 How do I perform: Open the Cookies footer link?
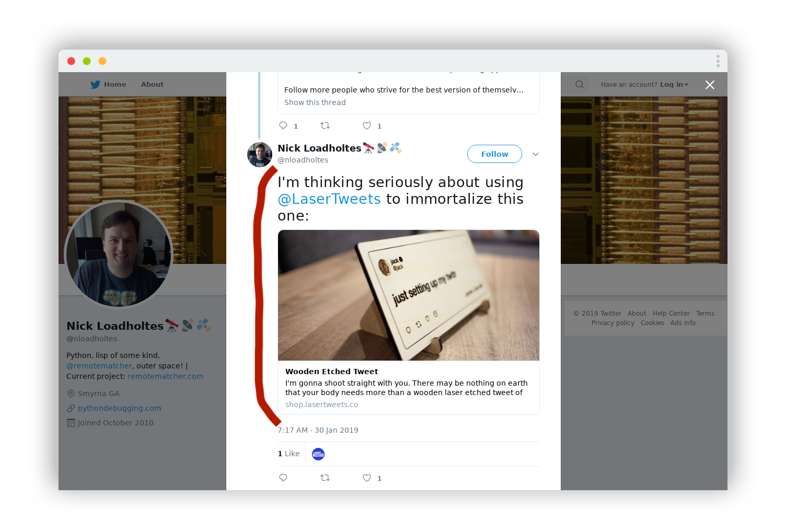click(x=652, y=323)
